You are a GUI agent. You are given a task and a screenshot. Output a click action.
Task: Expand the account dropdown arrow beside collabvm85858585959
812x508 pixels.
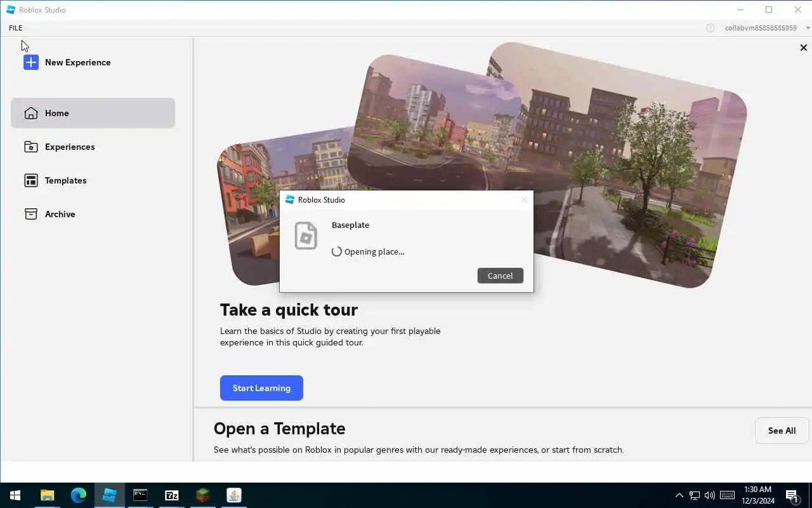[808, 28]
